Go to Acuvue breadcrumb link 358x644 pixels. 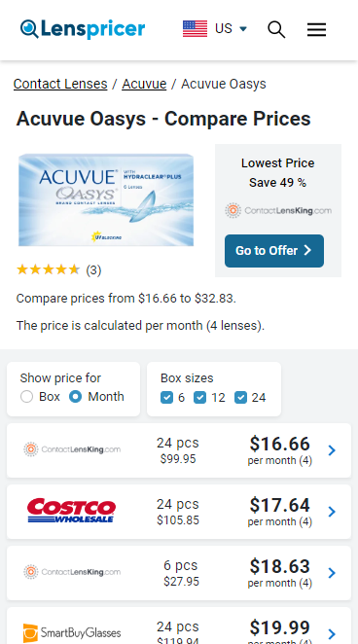click(144, 84)
